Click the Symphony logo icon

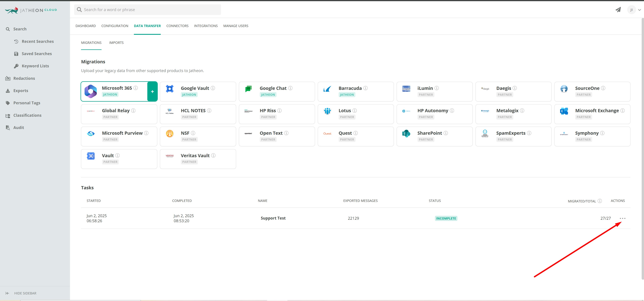click(x=564, y=134)
